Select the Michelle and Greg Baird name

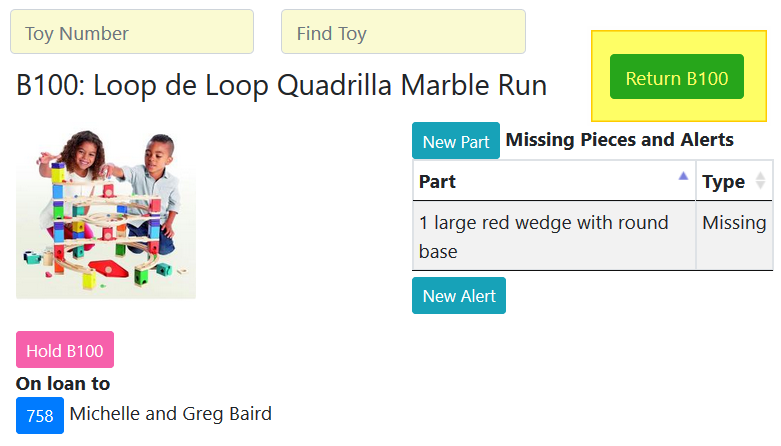[171, 414]
